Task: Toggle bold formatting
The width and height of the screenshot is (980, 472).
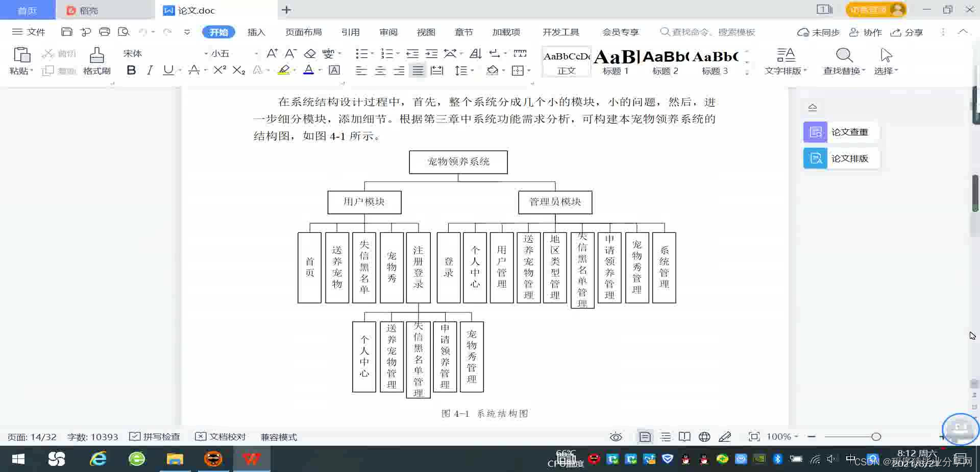Action: point(131,70)
